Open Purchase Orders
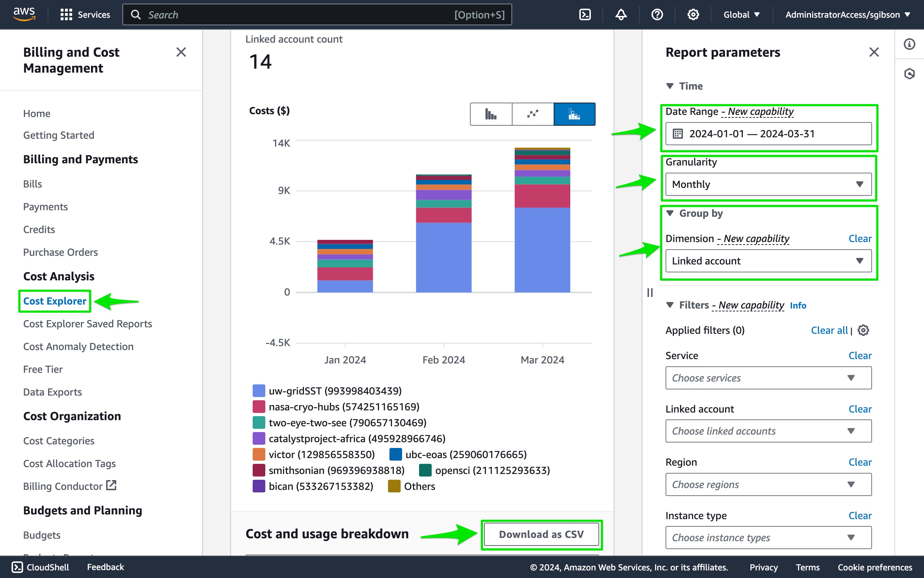 [x=60, y=252]
